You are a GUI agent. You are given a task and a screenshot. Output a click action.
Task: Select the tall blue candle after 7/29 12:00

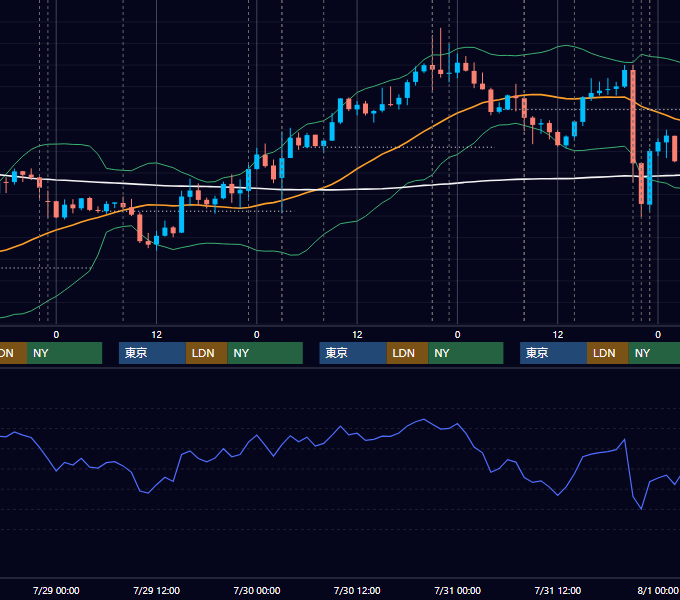(x=182, y=215)
